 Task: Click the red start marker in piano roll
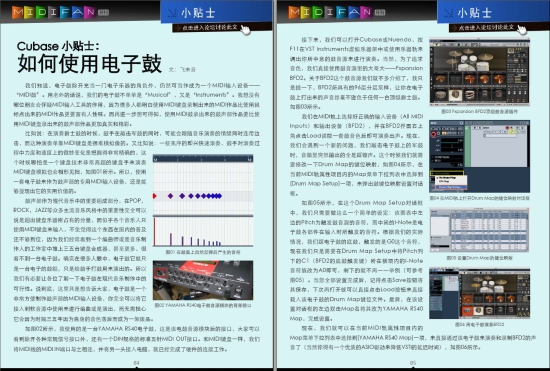point(155,196)
